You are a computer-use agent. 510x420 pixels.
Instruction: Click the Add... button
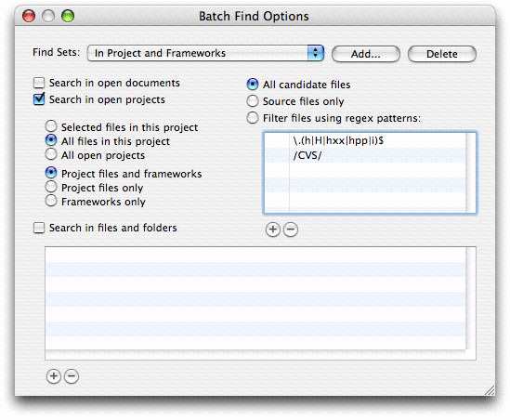(366, 54)
